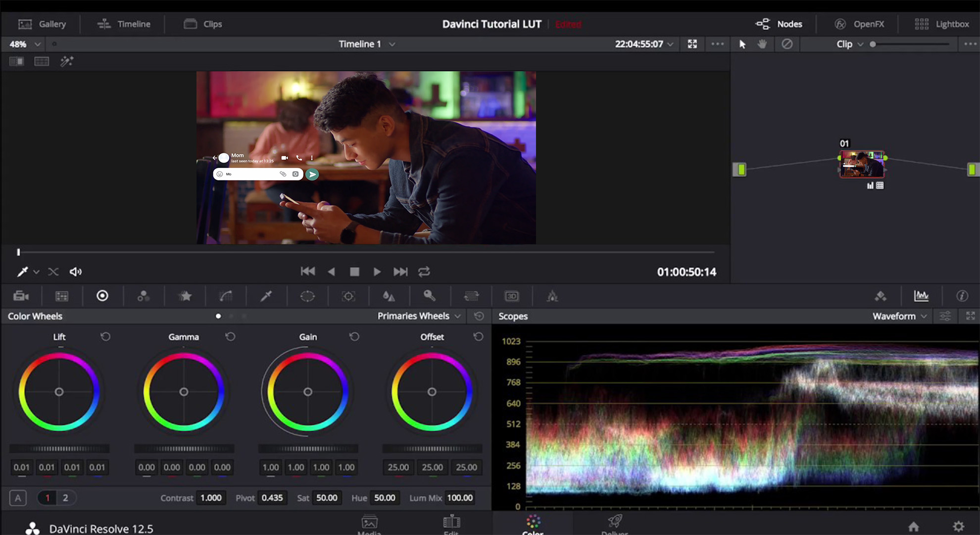Open the RGB Mixer palette
This screenshot has width=980, height=535.
point(144,296)
